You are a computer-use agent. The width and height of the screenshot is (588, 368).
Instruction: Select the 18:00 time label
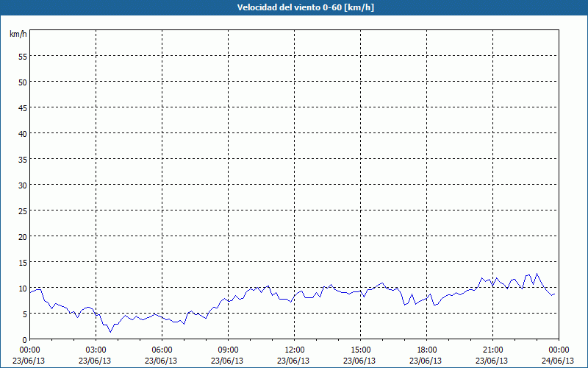pos(426,350)
